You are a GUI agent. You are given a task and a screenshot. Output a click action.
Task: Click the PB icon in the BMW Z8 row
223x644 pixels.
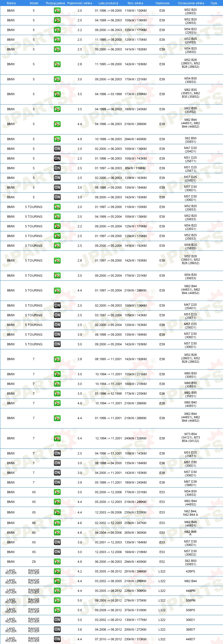click(x=57, y=562)
